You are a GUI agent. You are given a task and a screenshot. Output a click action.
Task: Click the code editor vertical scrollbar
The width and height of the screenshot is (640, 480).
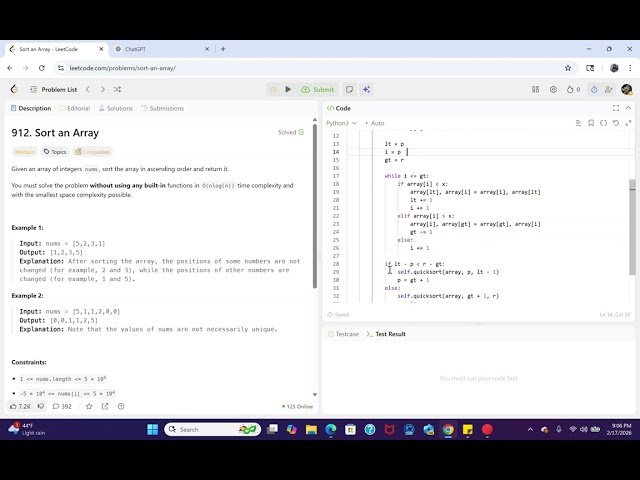point(633,227)
